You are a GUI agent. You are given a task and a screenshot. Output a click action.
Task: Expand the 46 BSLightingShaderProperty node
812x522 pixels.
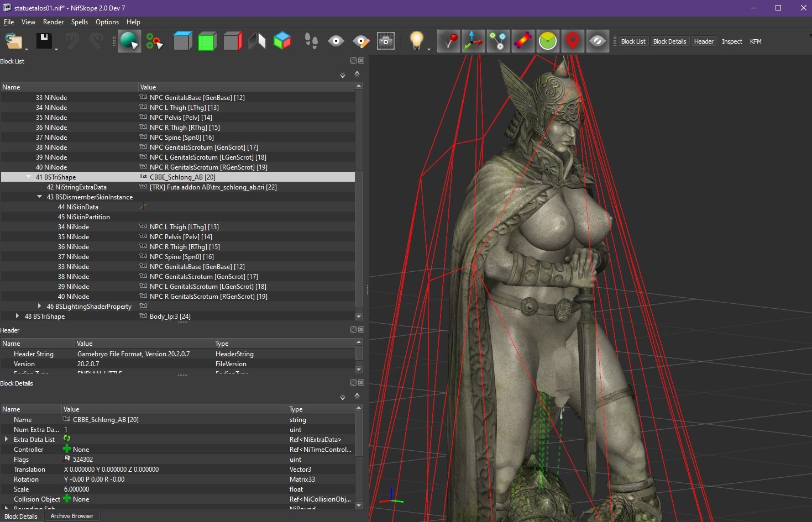click(39, 306)
